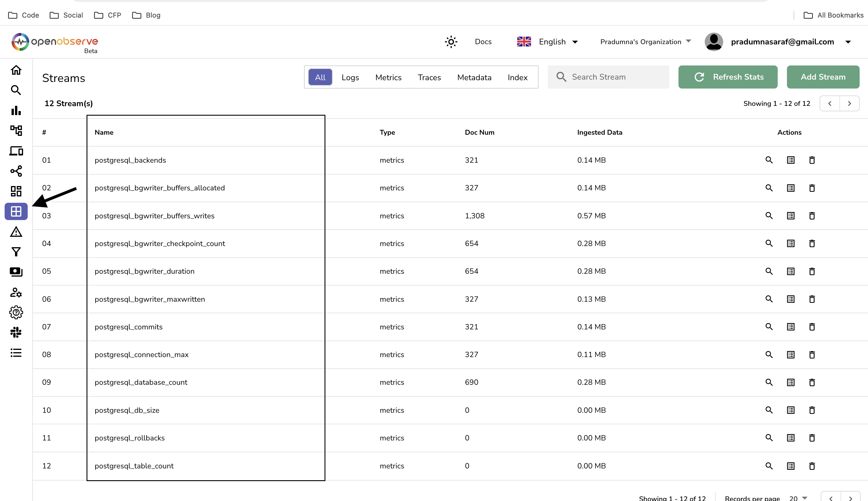Open the Search logs sidebar icon
The width and height of the screenshot is (868, 501).
(16, 90)
